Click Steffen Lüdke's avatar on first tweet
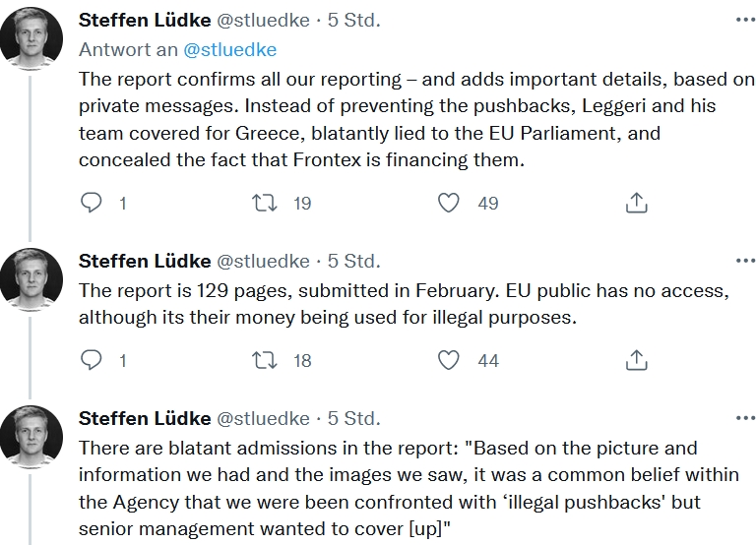Viewport: 756px width, 545px height. [x=32, y=41]
